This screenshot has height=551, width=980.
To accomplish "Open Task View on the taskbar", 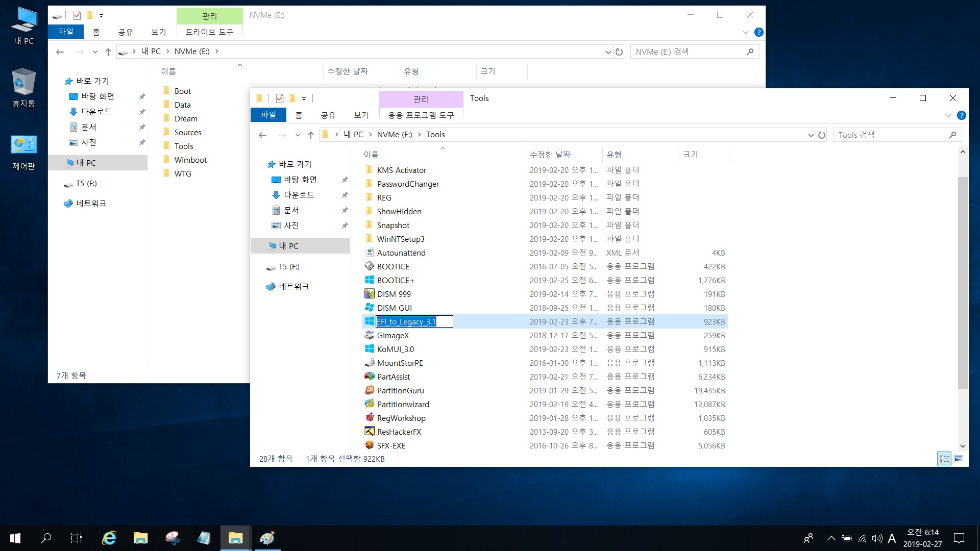I will tap(77, 538).
